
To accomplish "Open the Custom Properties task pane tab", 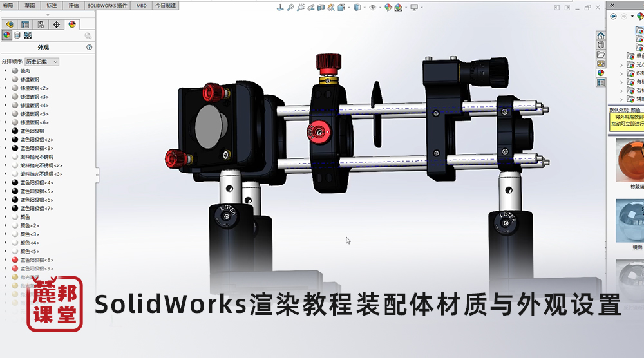I will tap(601, 82).
